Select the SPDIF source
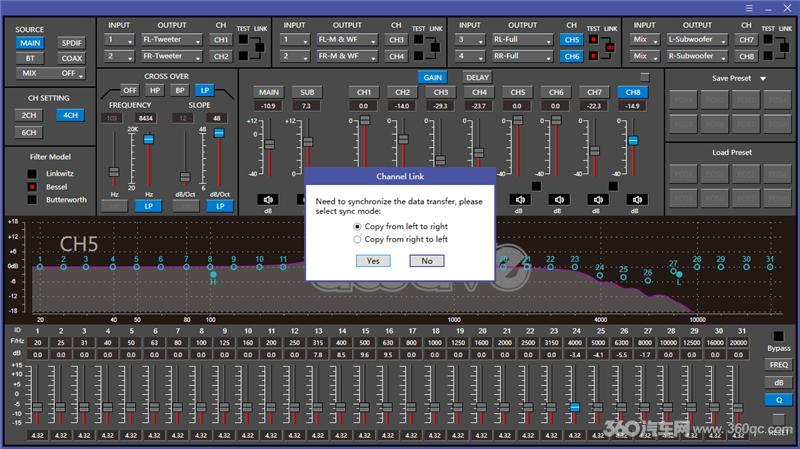Image resolution: width=800 pixels, height=449 pixels. [x=71, y=43]
